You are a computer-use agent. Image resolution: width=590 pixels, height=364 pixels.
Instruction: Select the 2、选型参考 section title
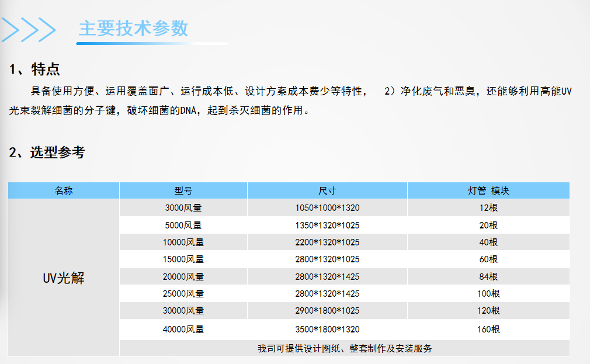point(47,152)
